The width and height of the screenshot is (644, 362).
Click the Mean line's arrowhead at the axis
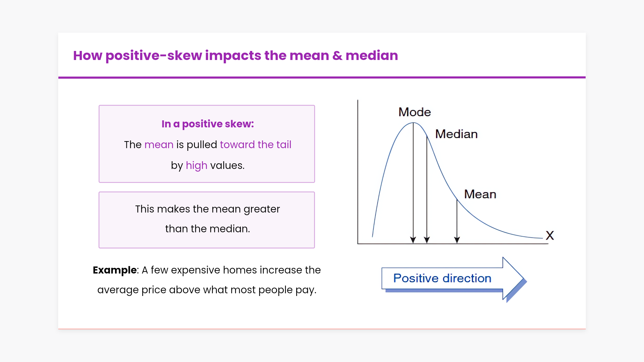pos(457,240)
